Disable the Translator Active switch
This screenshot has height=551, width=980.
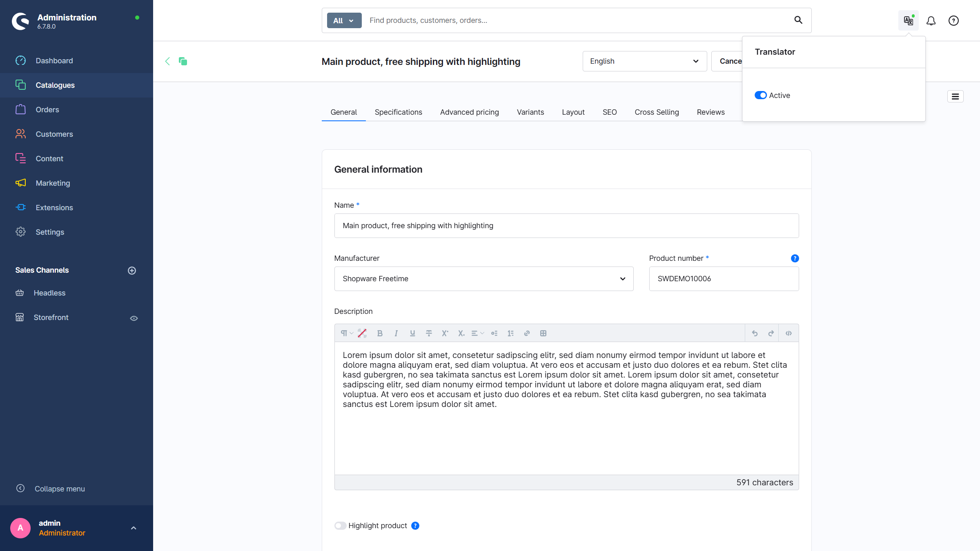point(760,96)
